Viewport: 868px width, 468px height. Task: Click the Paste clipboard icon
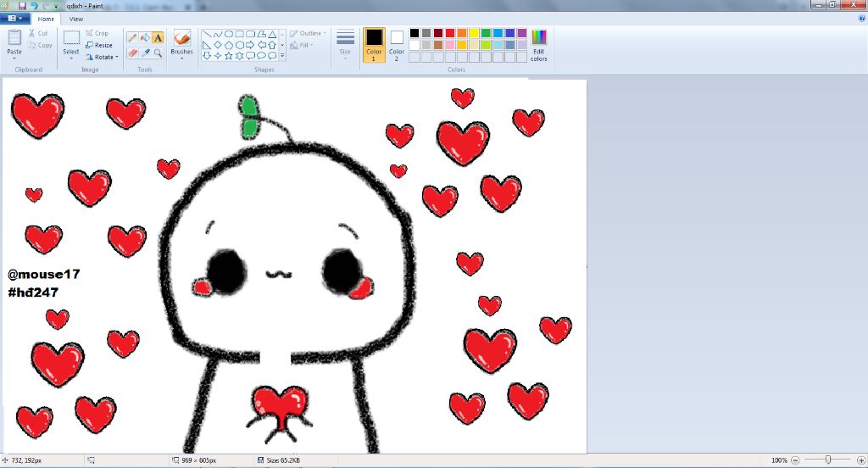tap(14, 37)
